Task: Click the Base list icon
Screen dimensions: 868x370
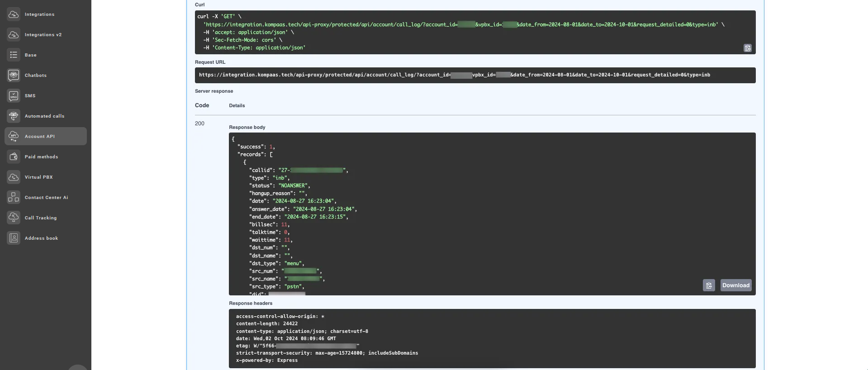Action: [14, 55]
